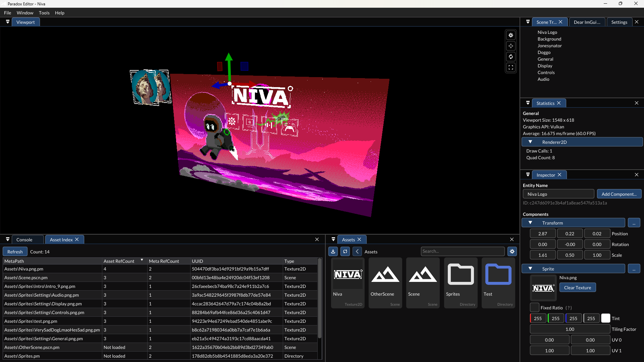Open the Console panel dock dropdown arrow
Screen dimensions: 644x362
(x=7, y=240)
